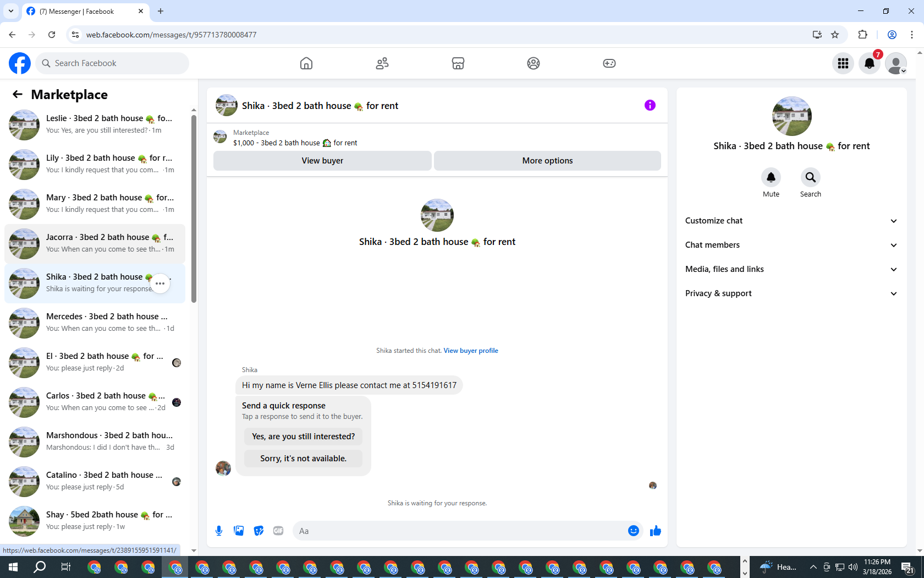This screenshot has width=924, height=578.
Task: Open Windows taskbar search
Action: click(40, 567)
